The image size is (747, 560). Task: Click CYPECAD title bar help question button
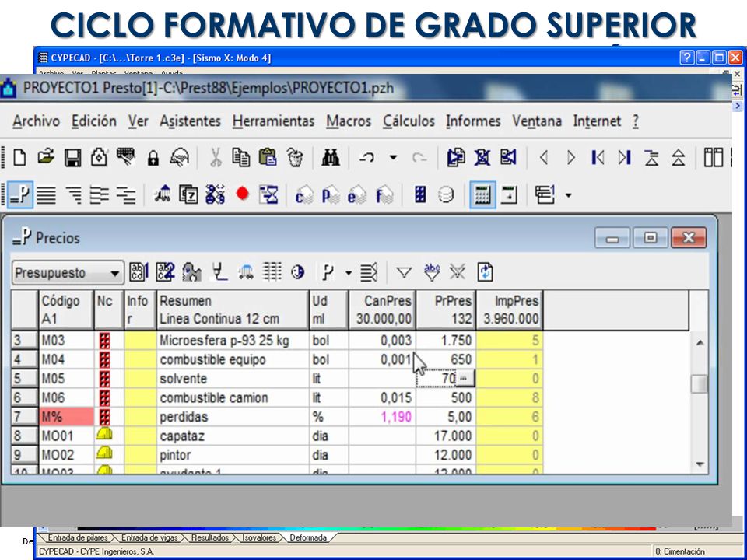click(x=686, y=58)
